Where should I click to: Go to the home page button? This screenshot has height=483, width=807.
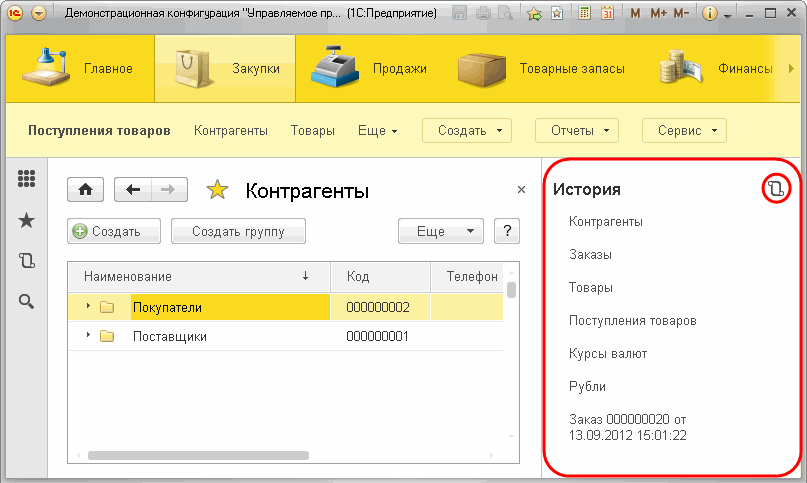[85, 190]
